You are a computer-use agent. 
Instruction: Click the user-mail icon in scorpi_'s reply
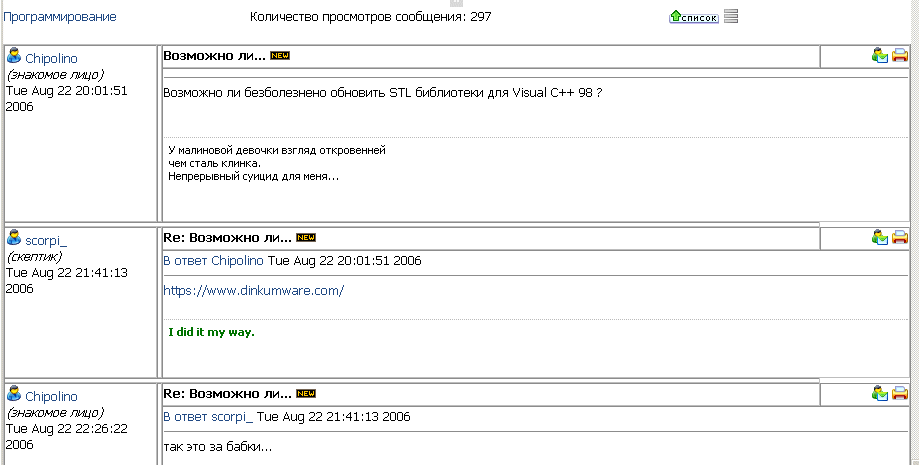[x=880, y=238]
